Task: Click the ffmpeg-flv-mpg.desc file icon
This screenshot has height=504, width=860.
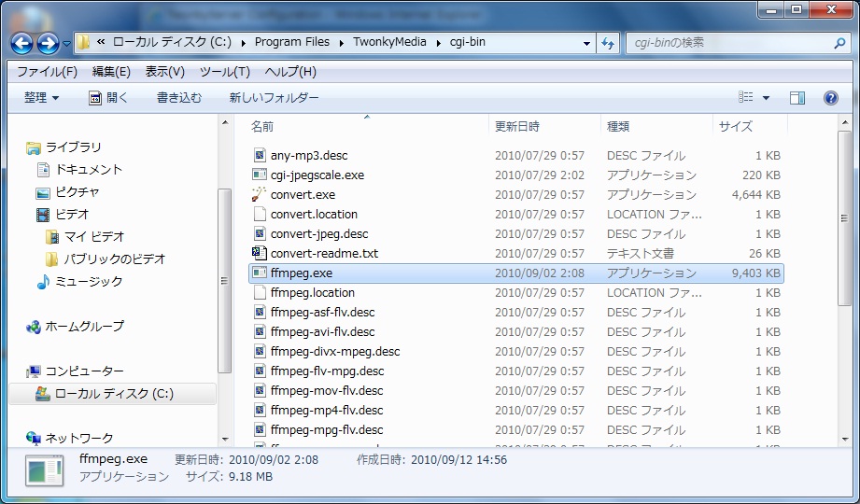Action: click(x=260, y=371)
